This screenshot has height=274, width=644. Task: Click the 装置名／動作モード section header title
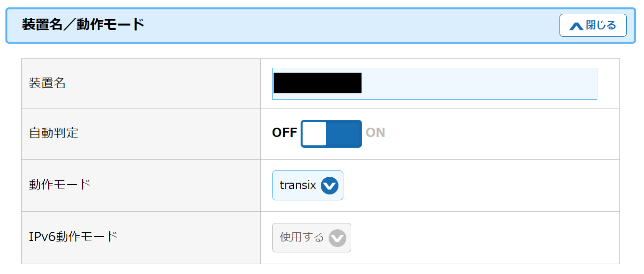83,24
